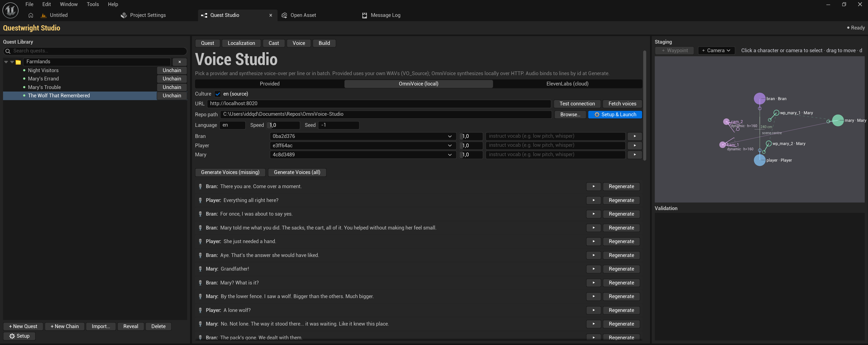Screen dimensions: 868x345
Task: Click Bran's instruct vocab input field
Action: [x=555, y=136]
